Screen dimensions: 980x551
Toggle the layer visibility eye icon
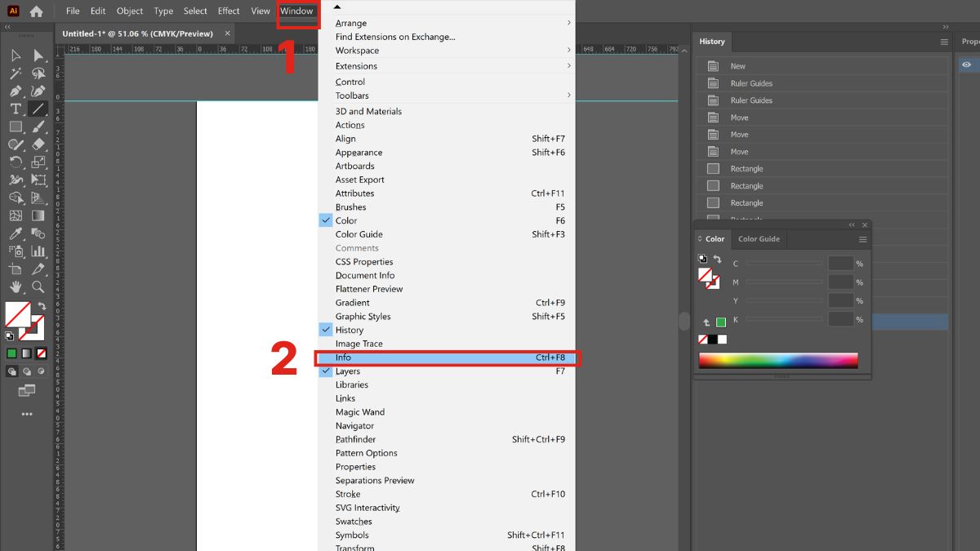tap(966, 64)
